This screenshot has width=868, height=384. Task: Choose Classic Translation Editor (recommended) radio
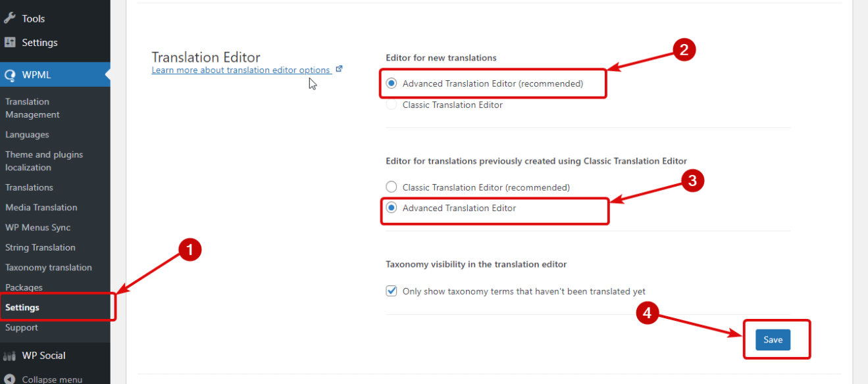tap(392, 187)
